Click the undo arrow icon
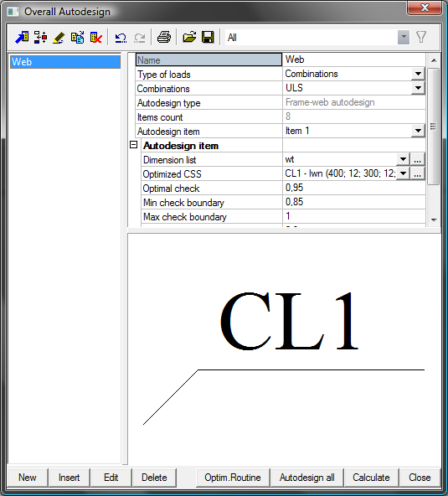 coord(121,38)
